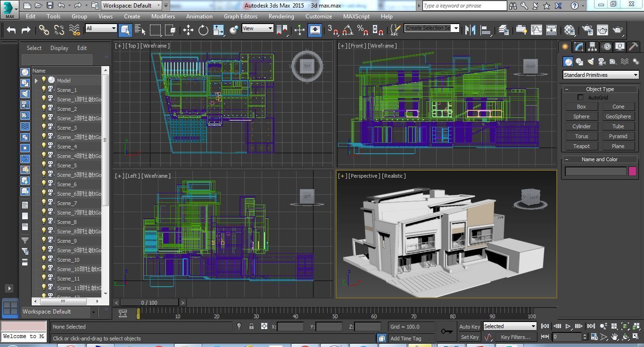The height and width of the screenshot is (347, 644).
Task: Pick the Rectangular Selection Region tool
Action: pyautogui.click(x=155, y=30)
